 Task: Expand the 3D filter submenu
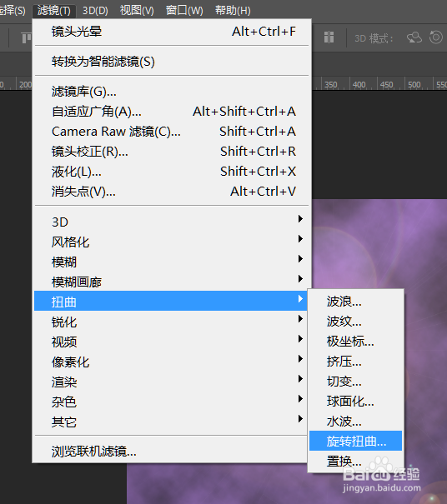(172, 222)
